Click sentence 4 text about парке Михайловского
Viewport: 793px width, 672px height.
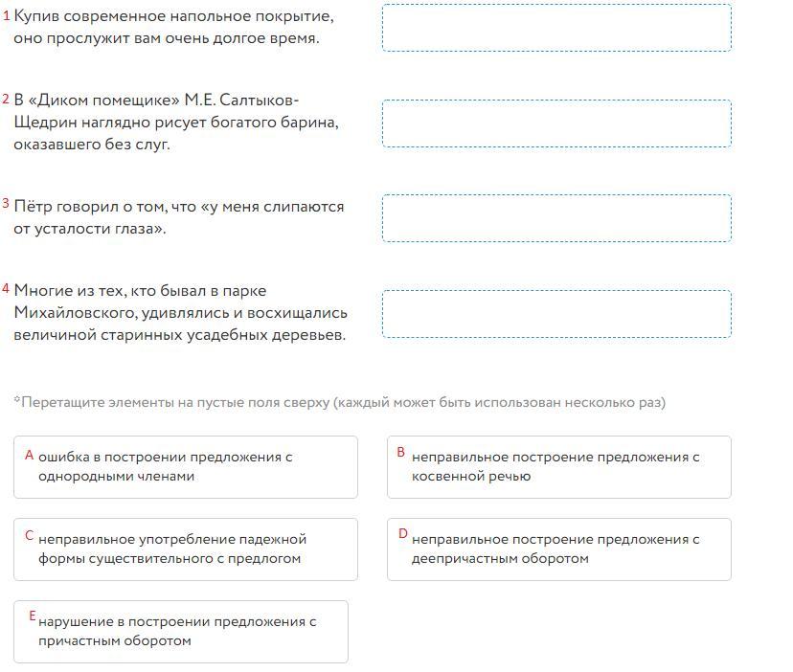click(x=180, y=312)
